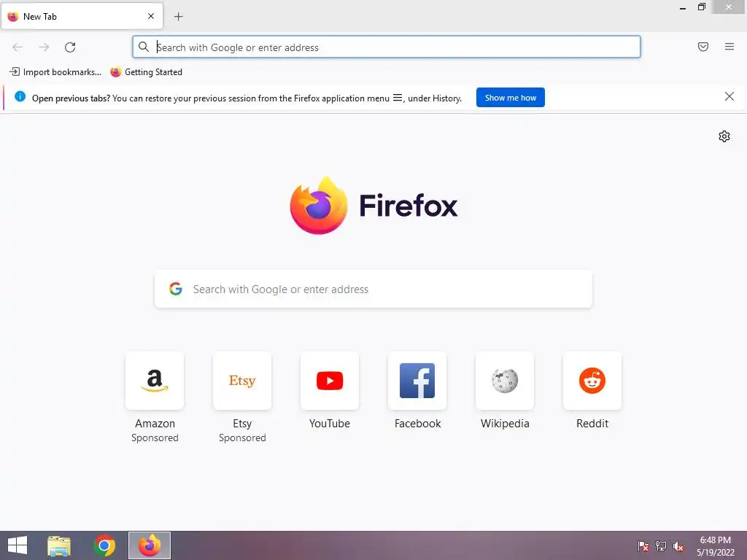Select the New Tab tab

[82, 16]
